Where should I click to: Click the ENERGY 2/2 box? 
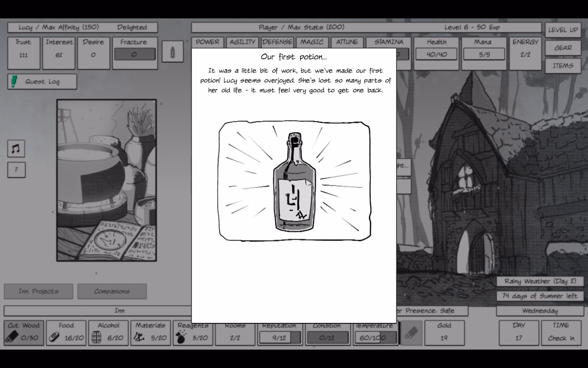(525, 53)
